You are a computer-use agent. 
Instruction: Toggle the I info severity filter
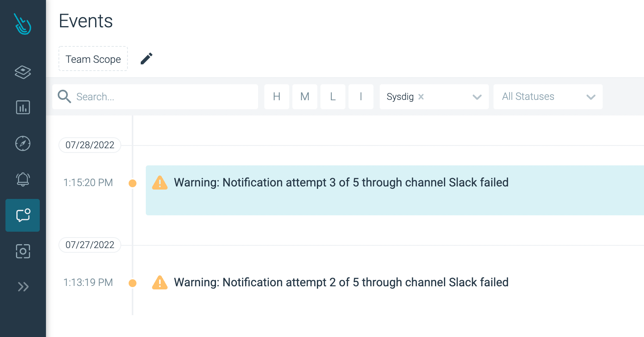click(361, 97)
